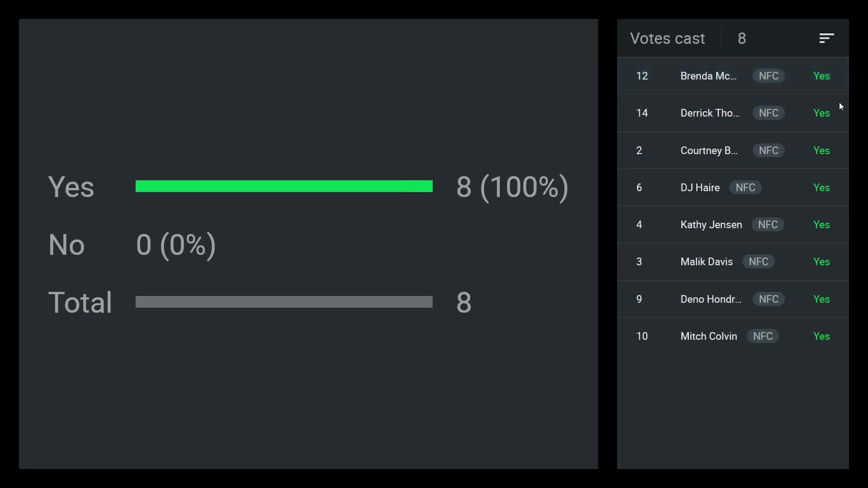Click the No result label
The width and height of the screenshot is (868, 488).
pos(66,244)
